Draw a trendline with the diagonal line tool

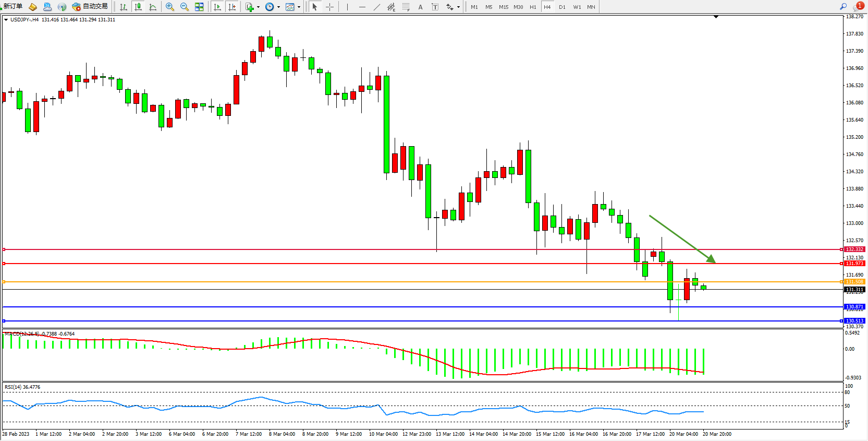(376, 7)
